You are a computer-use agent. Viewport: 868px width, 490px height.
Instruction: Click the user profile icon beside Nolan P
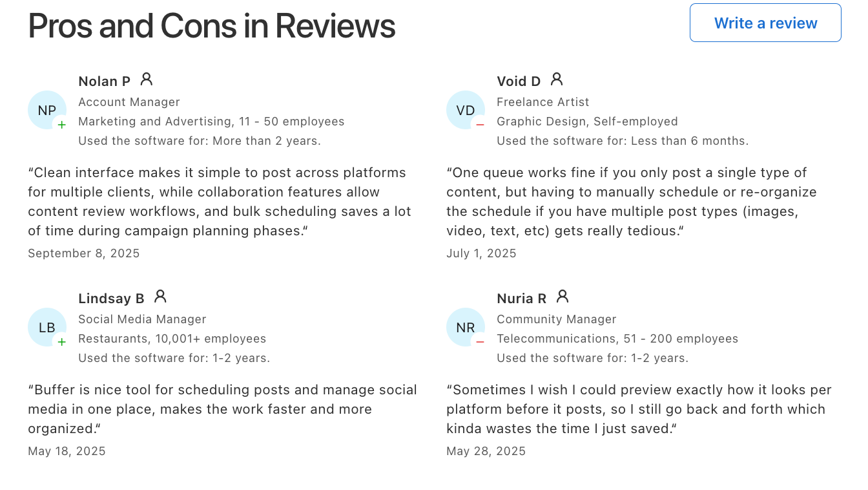(x=147, y=79)
